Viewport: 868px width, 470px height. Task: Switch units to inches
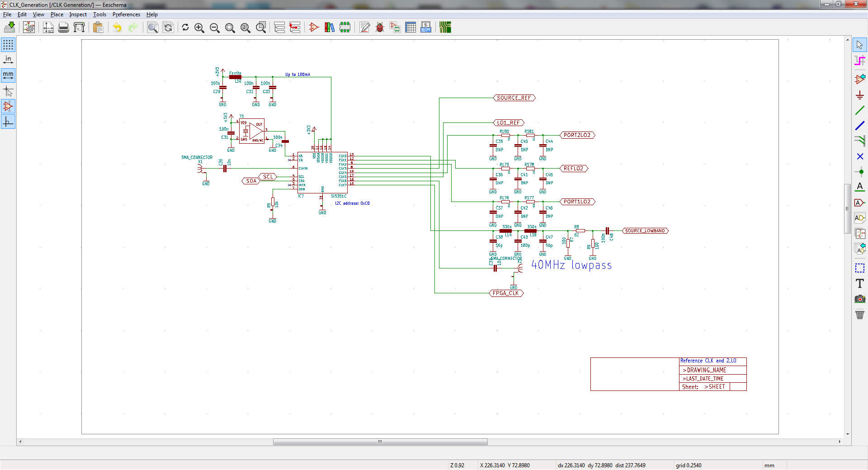pos(8,59)
